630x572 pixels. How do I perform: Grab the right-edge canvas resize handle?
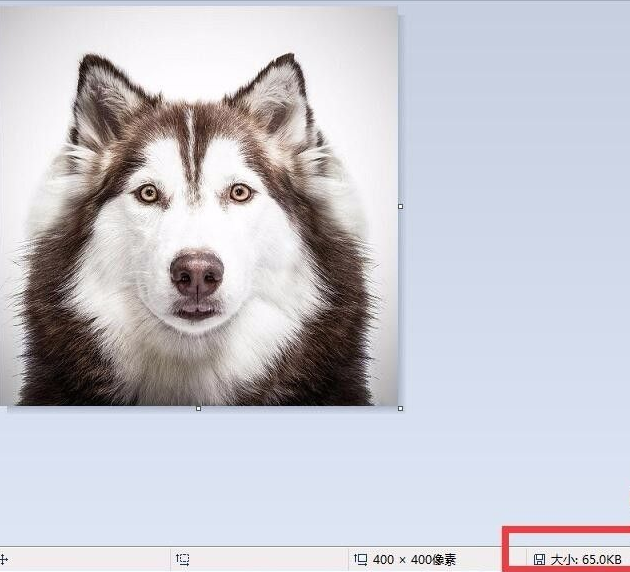pyautogui.click(x=401, y=206)
